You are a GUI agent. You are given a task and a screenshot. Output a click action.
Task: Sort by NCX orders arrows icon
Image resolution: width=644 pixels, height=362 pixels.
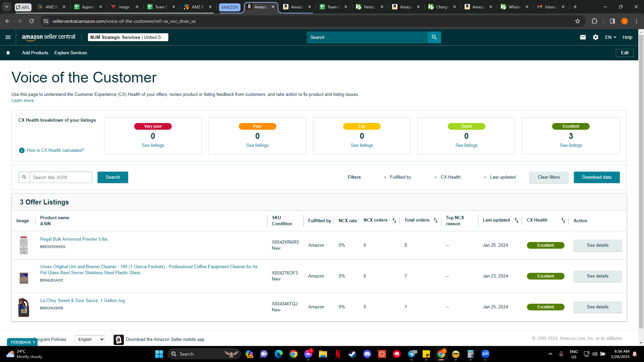point(394,221)
